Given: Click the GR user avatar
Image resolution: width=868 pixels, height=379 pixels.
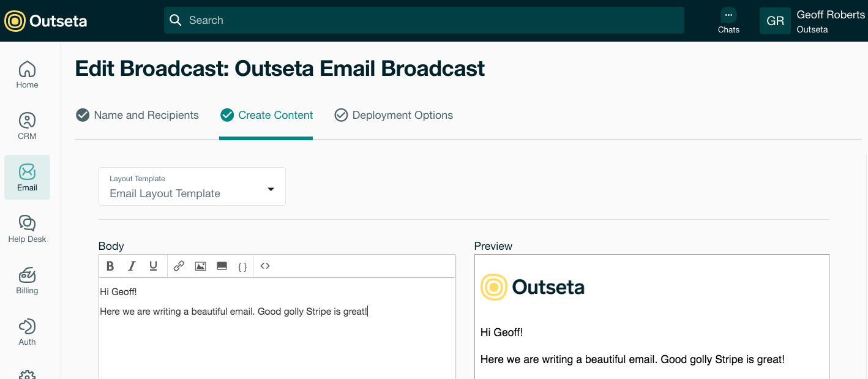Looking at the screenshot, I should click(775, 21).
